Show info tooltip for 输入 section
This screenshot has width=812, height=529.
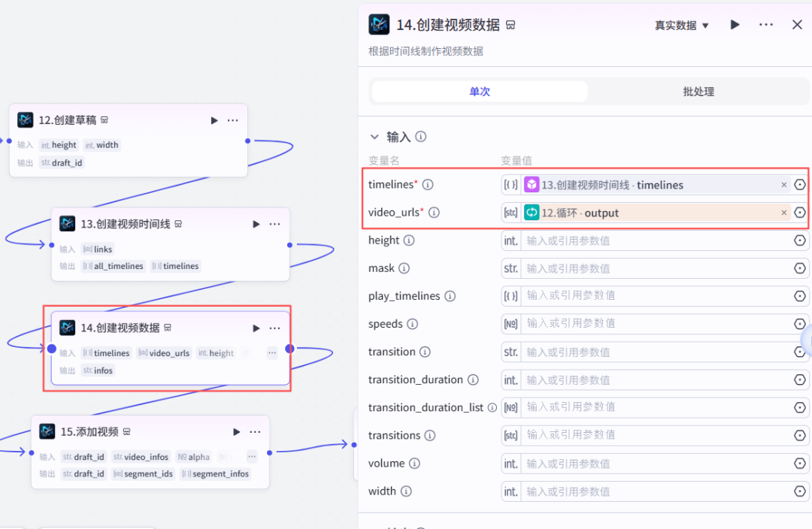coord(421,137)
